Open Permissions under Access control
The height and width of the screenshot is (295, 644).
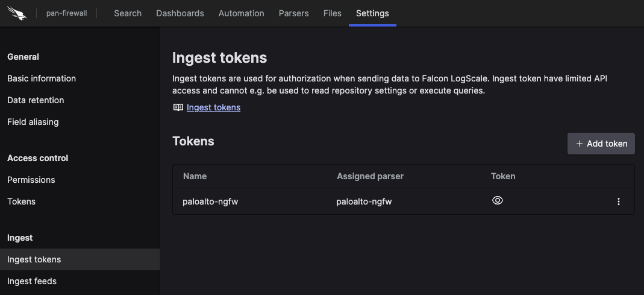click(31, 180)
